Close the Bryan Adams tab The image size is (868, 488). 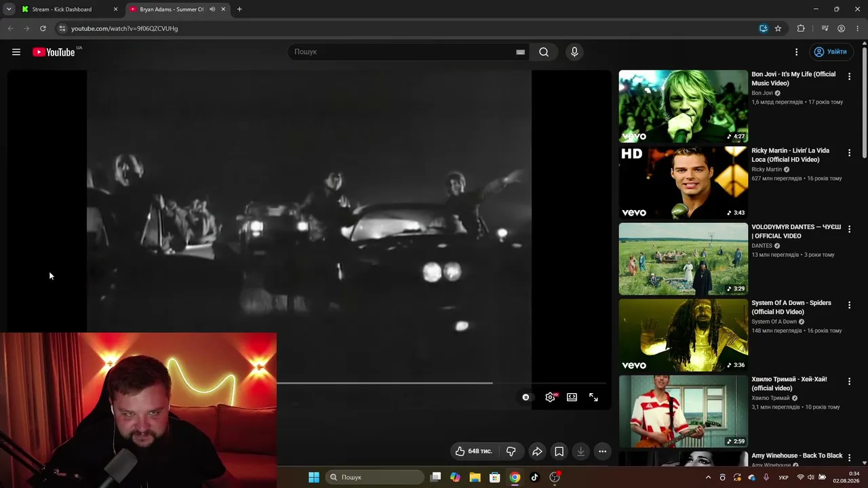(223, 9)
